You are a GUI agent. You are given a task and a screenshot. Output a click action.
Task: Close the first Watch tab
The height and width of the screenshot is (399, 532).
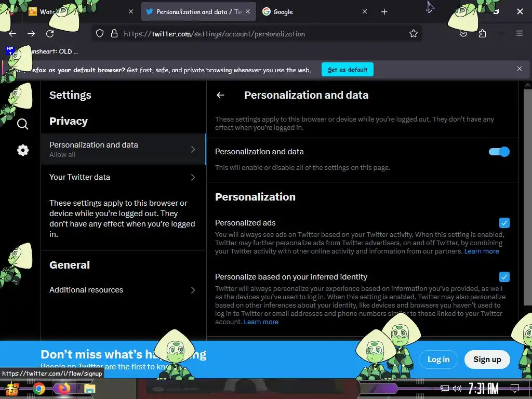131,11
